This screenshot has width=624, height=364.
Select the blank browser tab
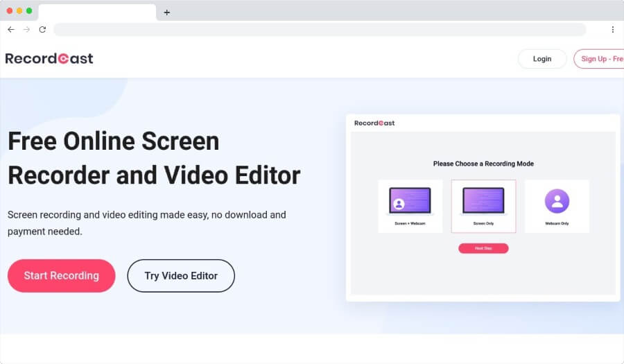tap(97, 12)
